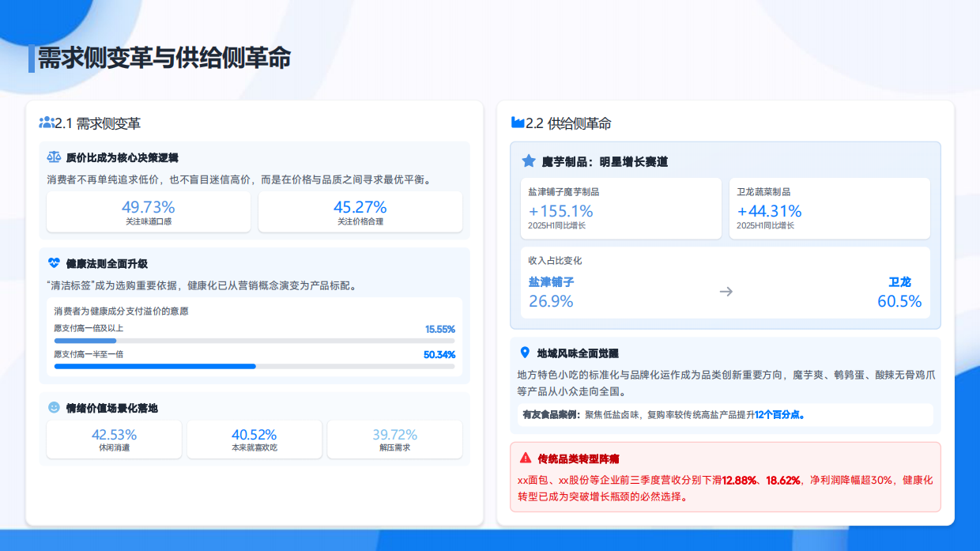Click the right arrow between 盐津铺子 and 卫龙

click(725, 291)
